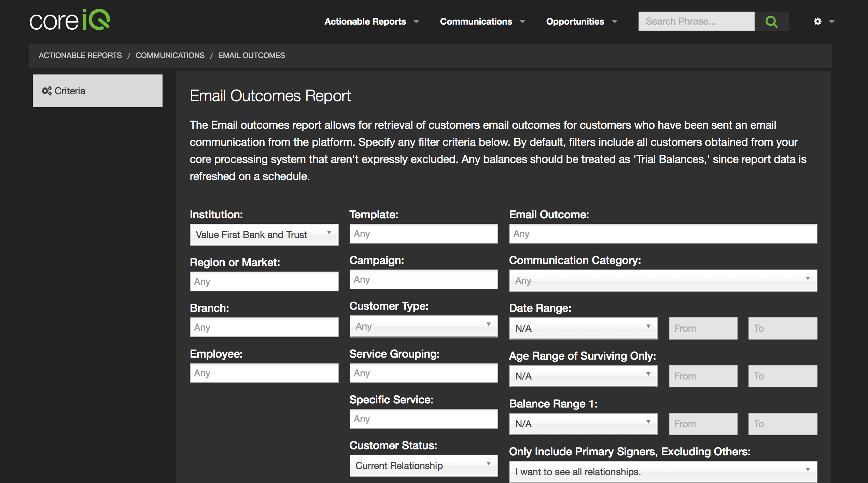Screen dimensions: 868x483
Task: Click the green search magnifier icon
Action: pos(771,22)
